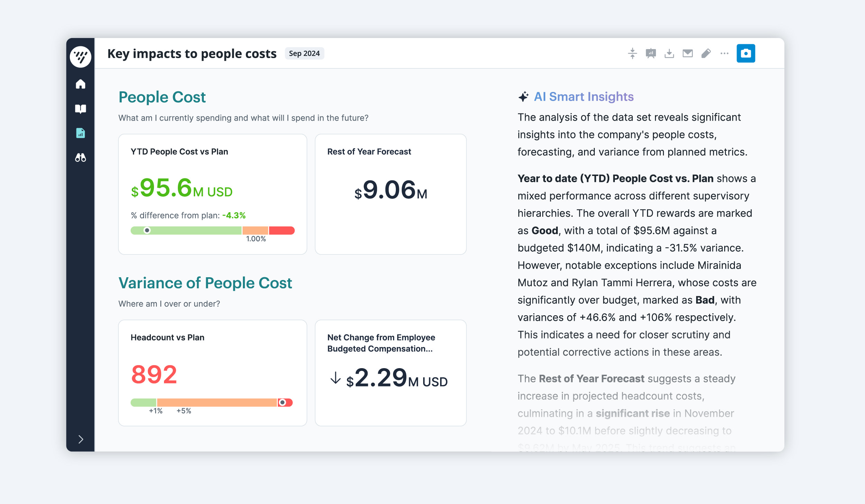Viewport: 865px width, 504px height.
Task: Open Net Change from Employee Budgeted Compensation card
Action: coord(391,373)
